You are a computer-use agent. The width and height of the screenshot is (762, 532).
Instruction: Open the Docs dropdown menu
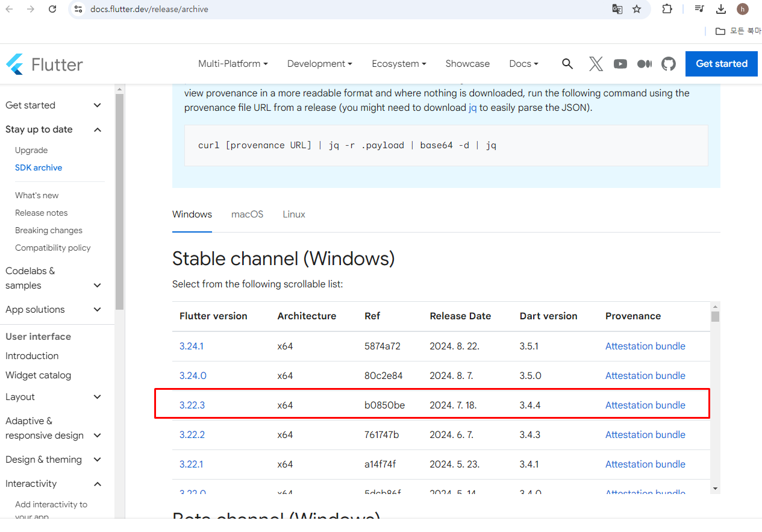coord(523,64)
